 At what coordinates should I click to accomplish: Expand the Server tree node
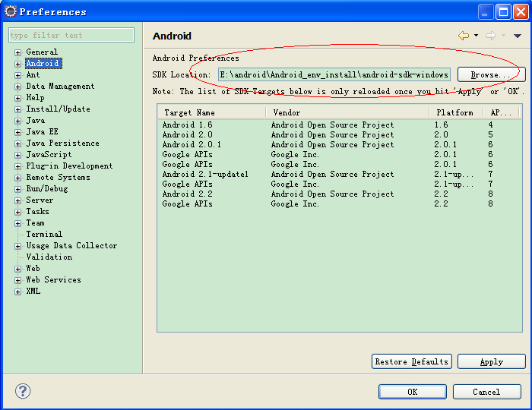[18, 200]
